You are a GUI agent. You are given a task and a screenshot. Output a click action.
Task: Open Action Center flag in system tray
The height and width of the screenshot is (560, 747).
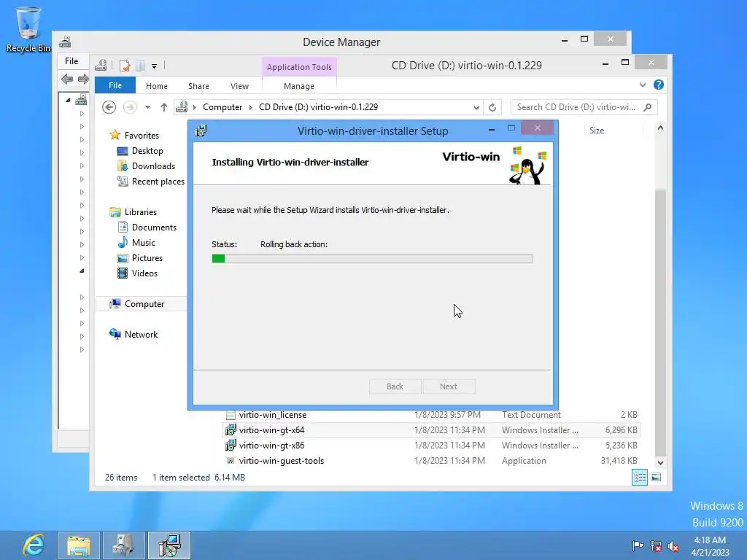[638, 545]
